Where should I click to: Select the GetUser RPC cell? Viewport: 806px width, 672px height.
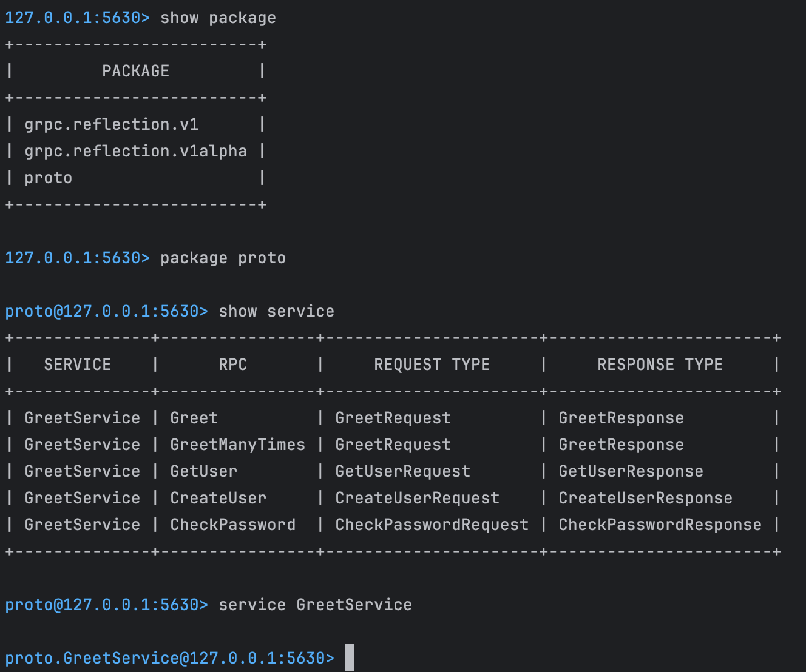(203, 471)
